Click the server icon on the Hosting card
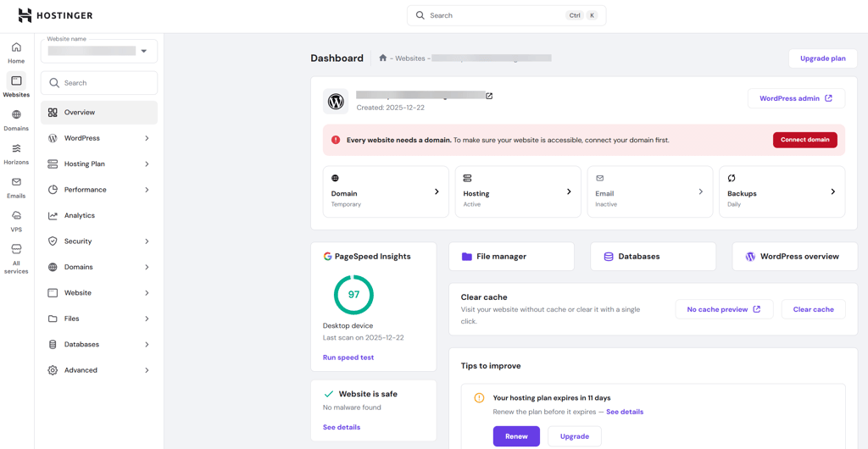 (x=467, y=178)
